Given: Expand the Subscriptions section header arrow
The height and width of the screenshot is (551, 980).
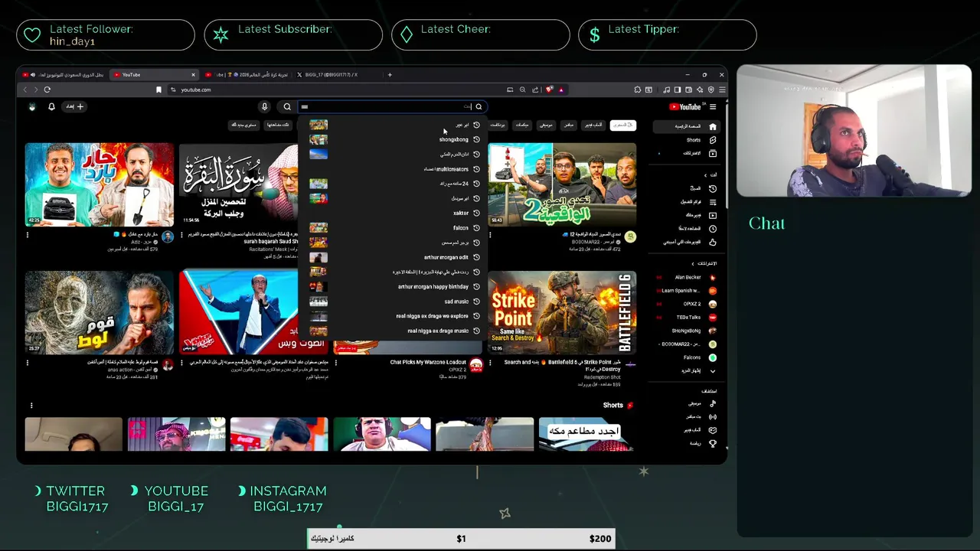Looking at the screenshot, I should tap(693, 264).
